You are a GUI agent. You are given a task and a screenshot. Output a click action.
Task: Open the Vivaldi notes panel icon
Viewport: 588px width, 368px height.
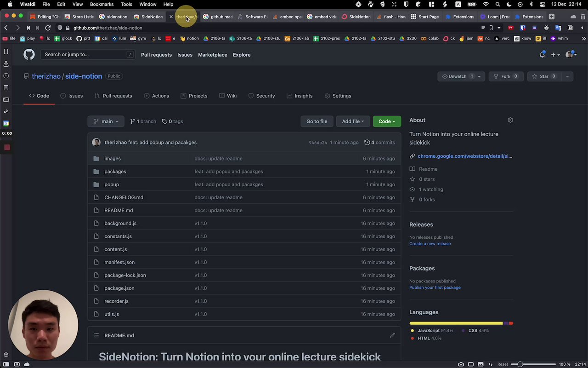point(6,87)
